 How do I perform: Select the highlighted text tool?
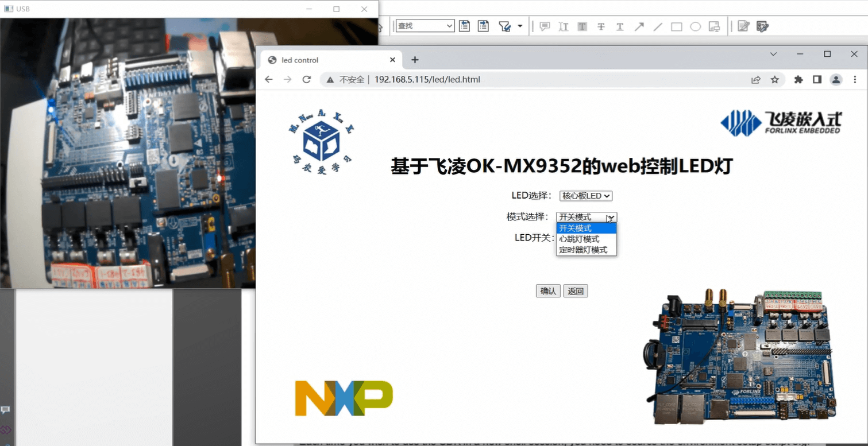point(582,26)
